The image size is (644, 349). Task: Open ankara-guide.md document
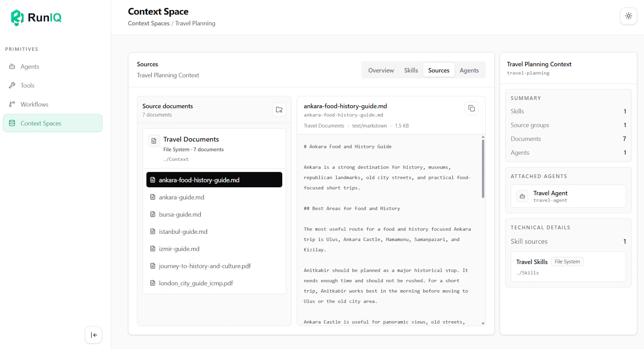[214, 197]
